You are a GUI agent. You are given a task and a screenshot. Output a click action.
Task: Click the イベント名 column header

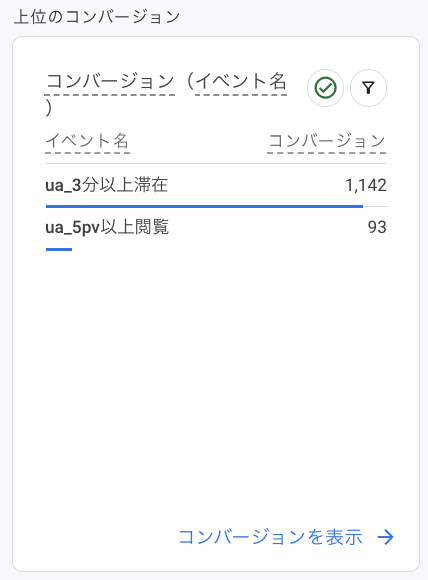[87, 141]
